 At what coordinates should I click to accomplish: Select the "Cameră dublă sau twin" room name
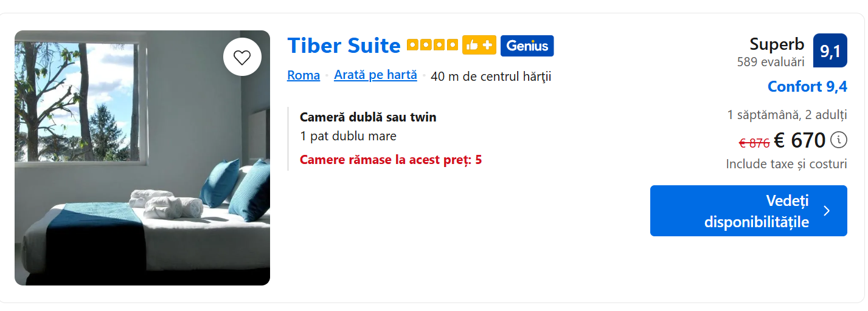point(368,117)
